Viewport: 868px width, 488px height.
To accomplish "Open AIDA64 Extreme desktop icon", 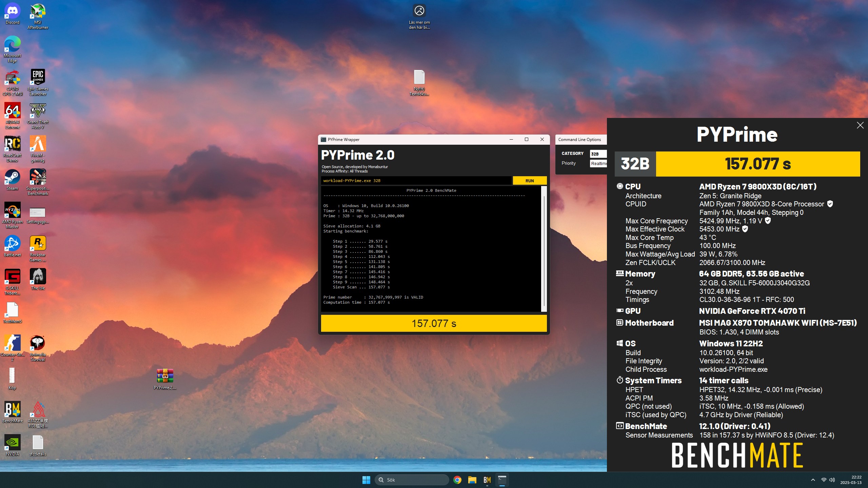I will 13,116.
